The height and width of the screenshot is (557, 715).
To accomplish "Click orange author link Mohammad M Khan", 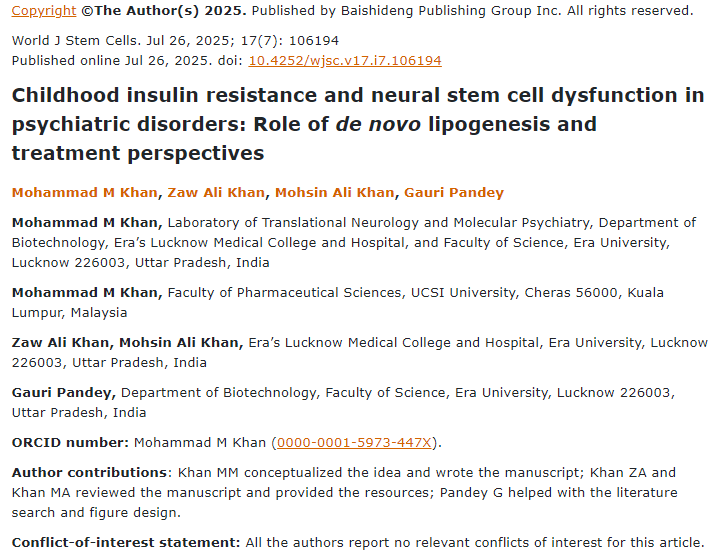I will (x=85, y=192).
